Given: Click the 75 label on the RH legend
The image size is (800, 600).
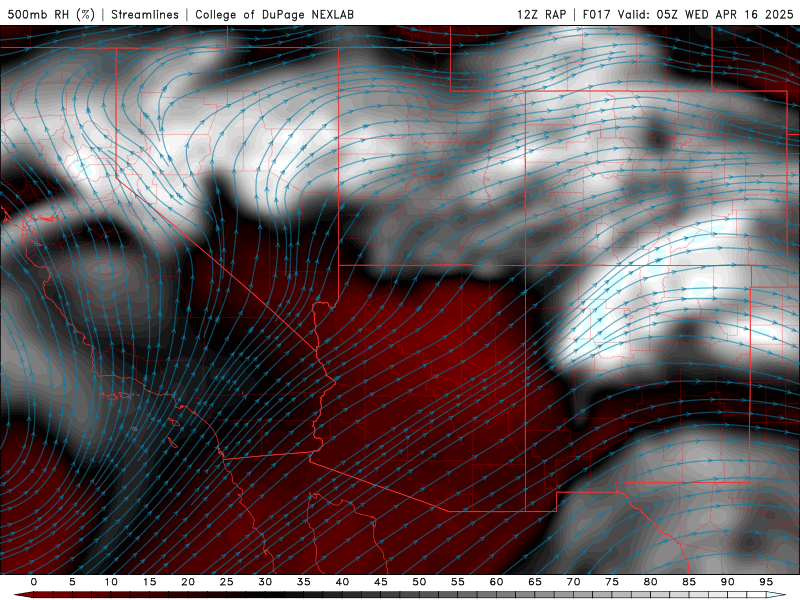Looking at the screenshot, I should [x=612, y=582].
